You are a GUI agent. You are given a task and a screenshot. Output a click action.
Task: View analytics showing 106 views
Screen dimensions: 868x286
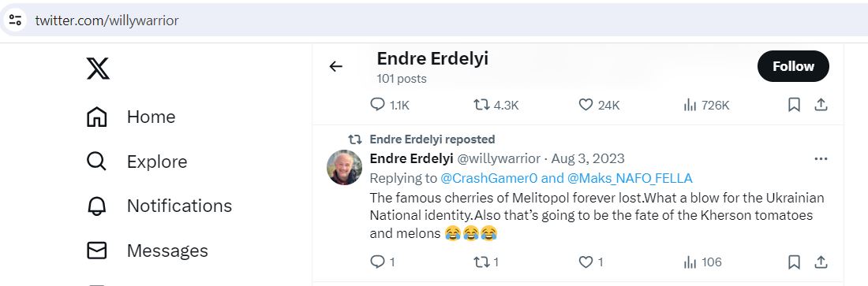(x=702, y=262)
